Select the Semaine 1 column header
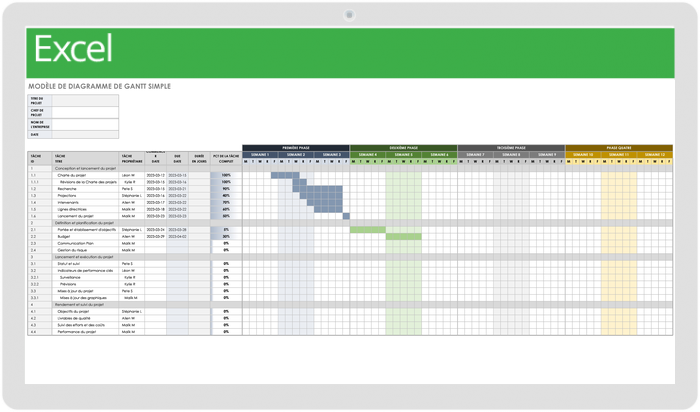 260,155
